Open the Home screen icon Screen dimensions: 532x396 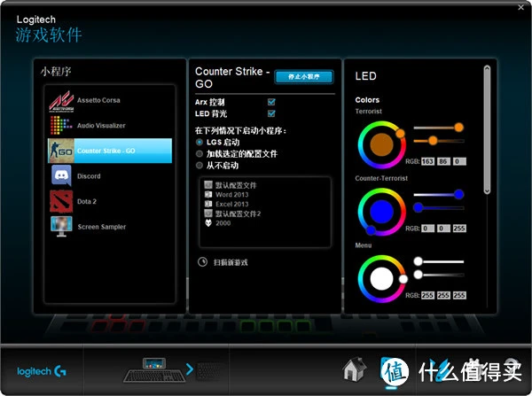click(x=355, y=369)
